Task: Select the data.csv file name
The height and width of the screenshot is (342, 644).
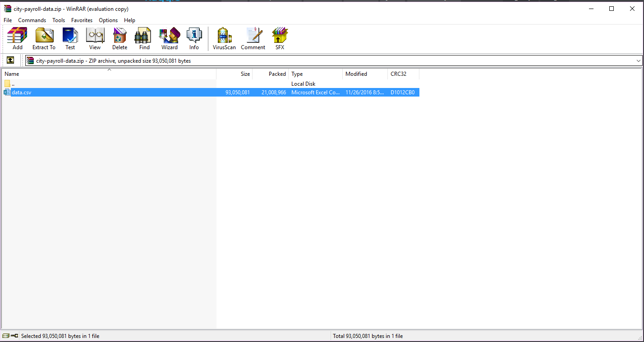Action: coord(22,92)
